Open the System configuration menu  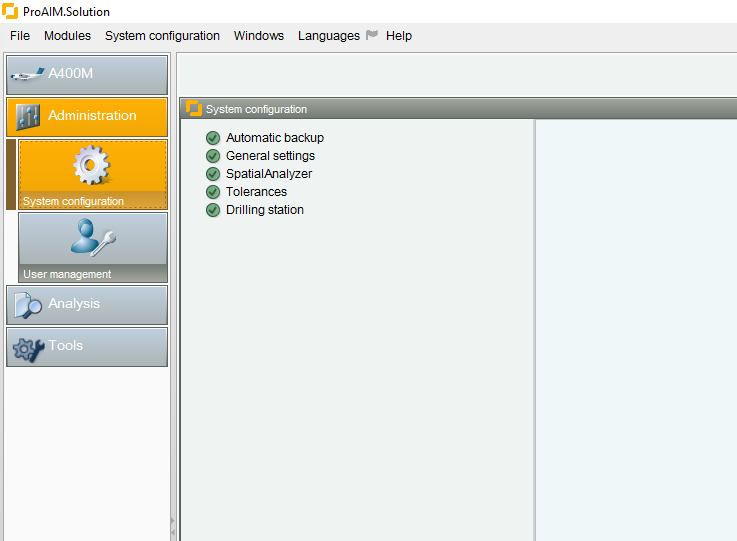[162, 36]
